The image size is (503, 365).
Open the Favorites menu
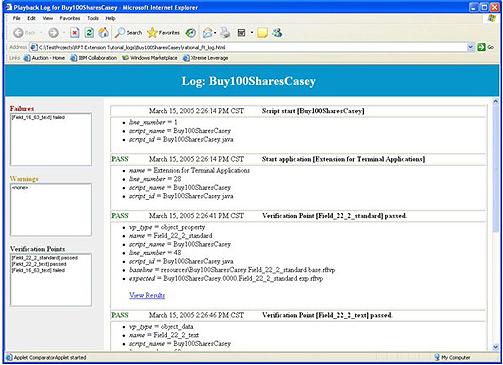coord(70,18)
